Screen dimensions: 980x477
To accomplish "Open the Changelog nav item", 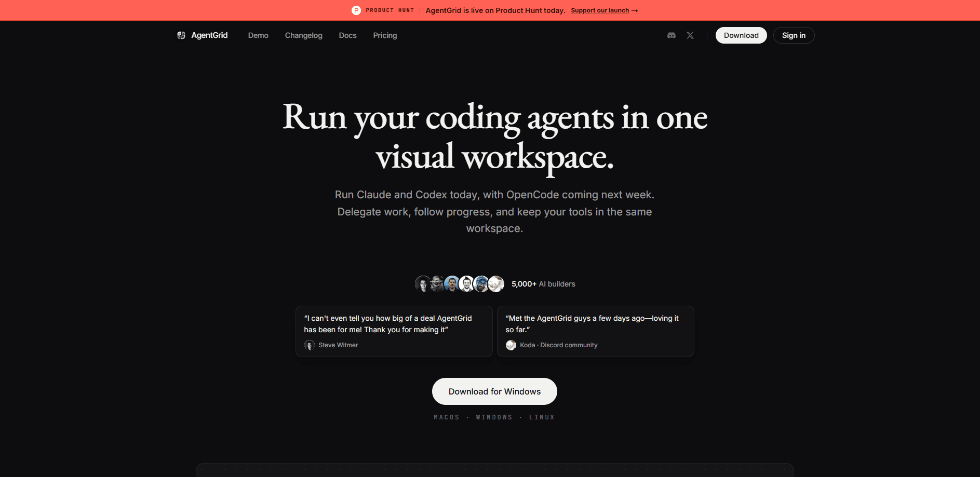I will 304,35.
